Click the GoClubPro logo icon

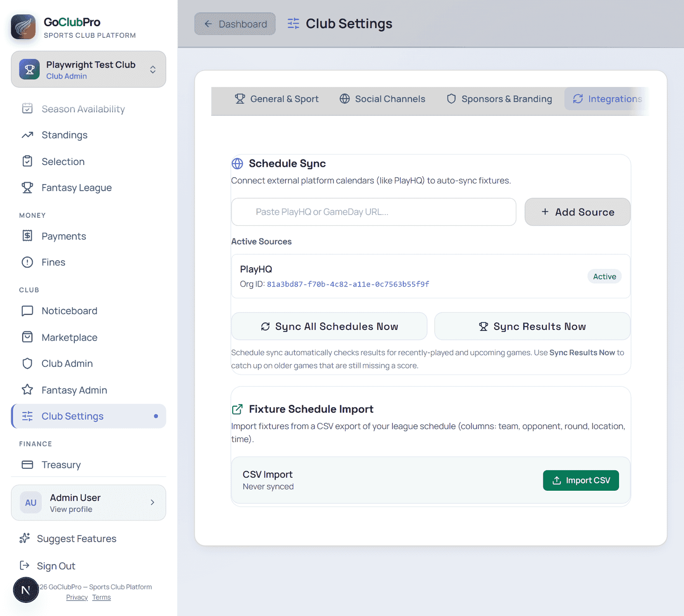(x=23, y=27)
